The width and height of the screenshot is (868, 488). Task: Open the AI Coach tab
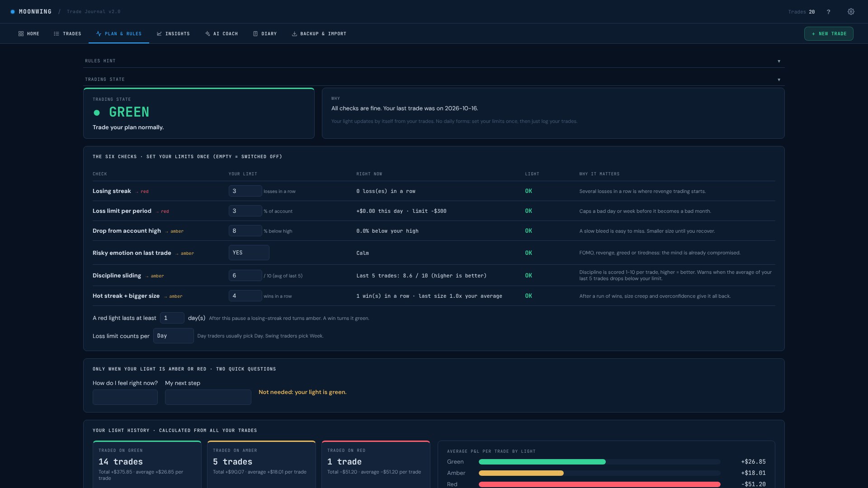pyautogui.click(x=222, y=34)
